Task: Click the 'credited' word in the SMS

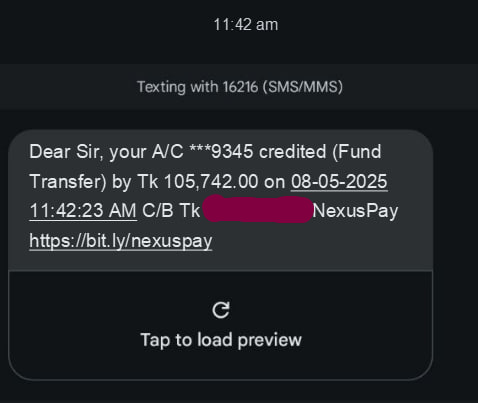Action: click(x=292, y=152)
